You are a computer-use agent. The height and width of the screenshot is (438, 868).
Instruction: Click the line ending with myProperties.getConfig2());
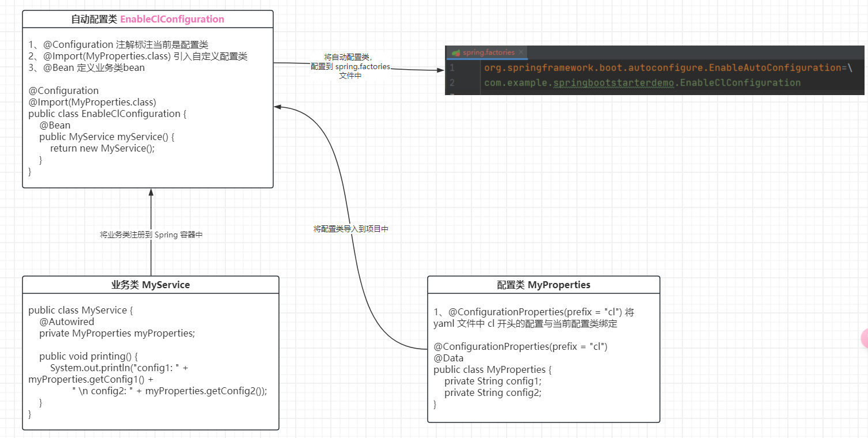169,391
